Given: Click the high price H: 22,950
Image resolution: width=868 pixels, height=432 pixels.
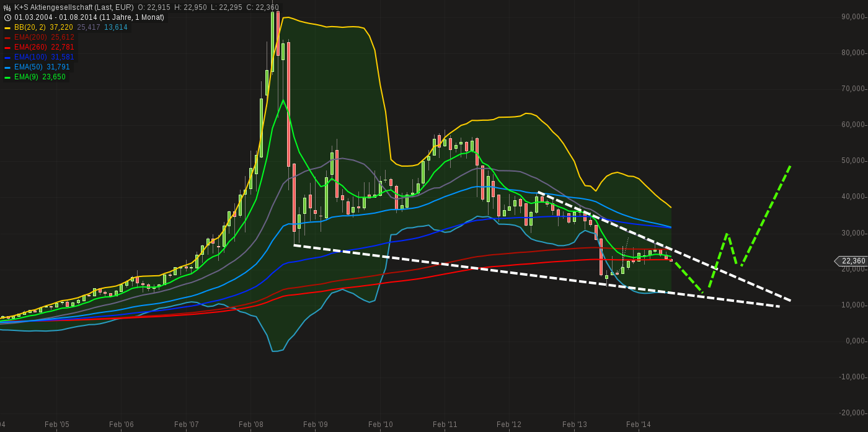Looking at the screenshot, I should 190,7.
